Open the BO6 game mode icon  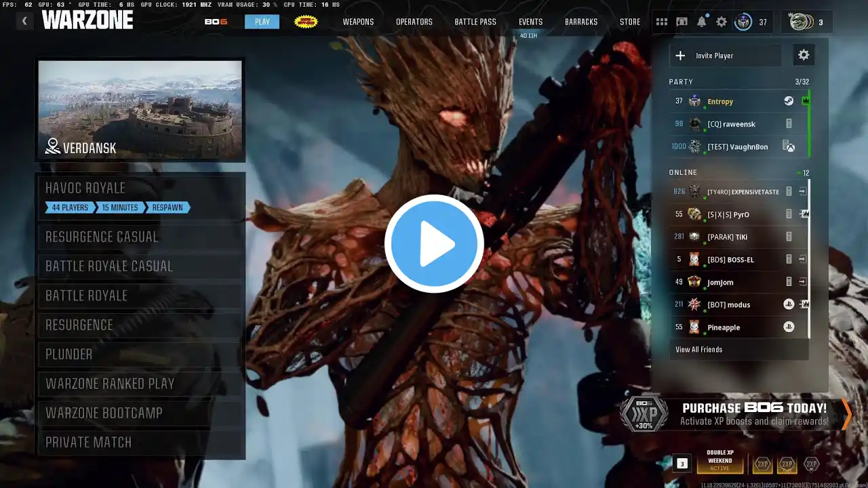(216, 22)
